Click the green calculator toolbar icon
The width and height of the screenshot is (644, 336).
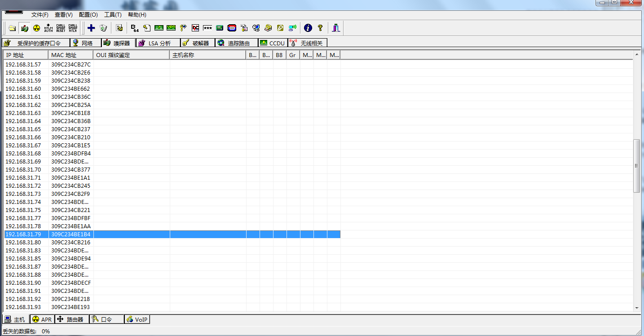[x=220, y=28]
